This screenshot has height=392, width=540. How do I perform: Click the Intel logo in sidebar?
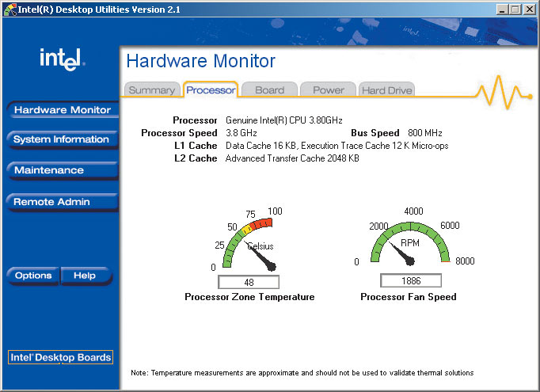[63, 59]
